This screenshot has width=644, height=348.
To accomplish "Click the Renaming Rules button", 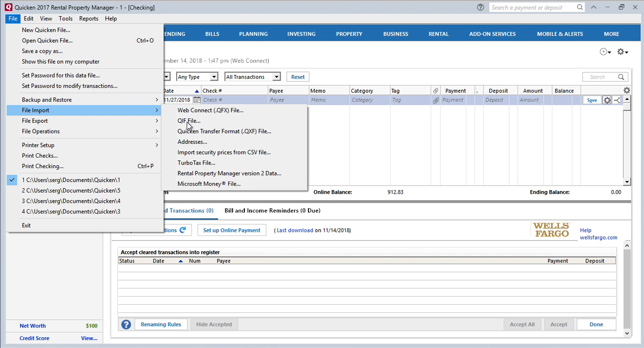I will pos(161,324).
